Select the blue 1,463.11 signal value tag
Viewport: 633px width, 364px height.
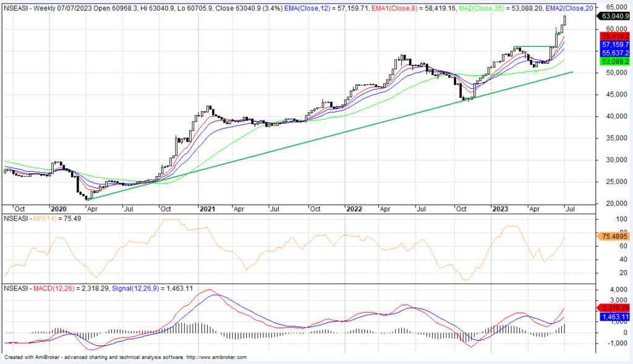click(x=614, y=316)
